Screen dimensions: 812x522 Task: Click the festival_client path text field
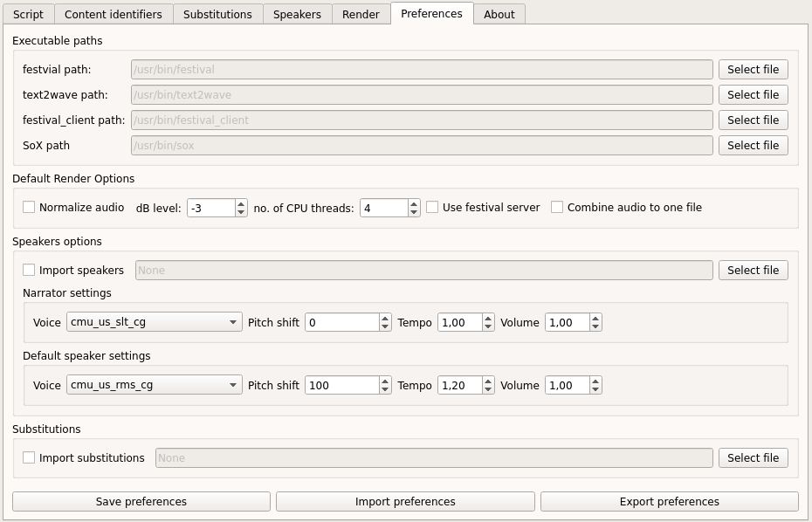tap(422, 120)
